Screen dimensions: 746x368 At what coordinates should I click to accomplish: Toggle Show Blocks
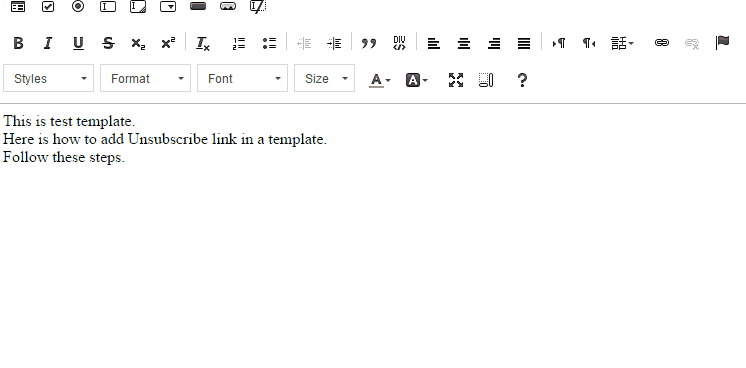click(x=486, y=80)
